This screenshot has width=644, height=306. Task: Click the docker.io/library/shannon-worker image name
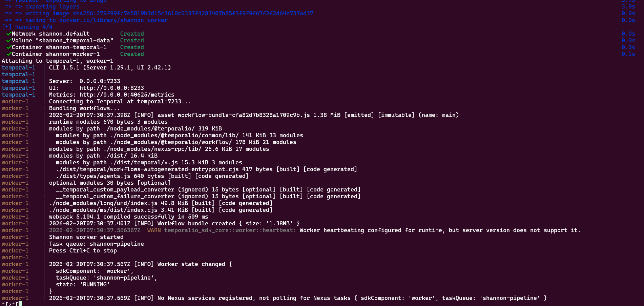pyautogui.click(x=113, y=20)
